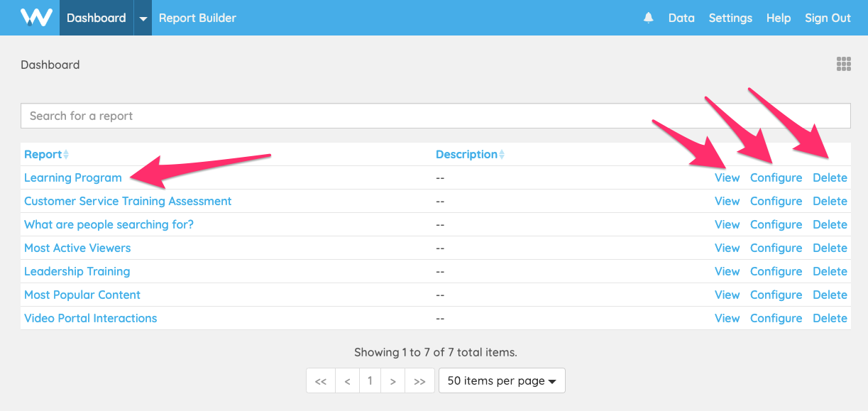Go to the first page button
This screenshot has width=868, height=411.
coord(320,380)
